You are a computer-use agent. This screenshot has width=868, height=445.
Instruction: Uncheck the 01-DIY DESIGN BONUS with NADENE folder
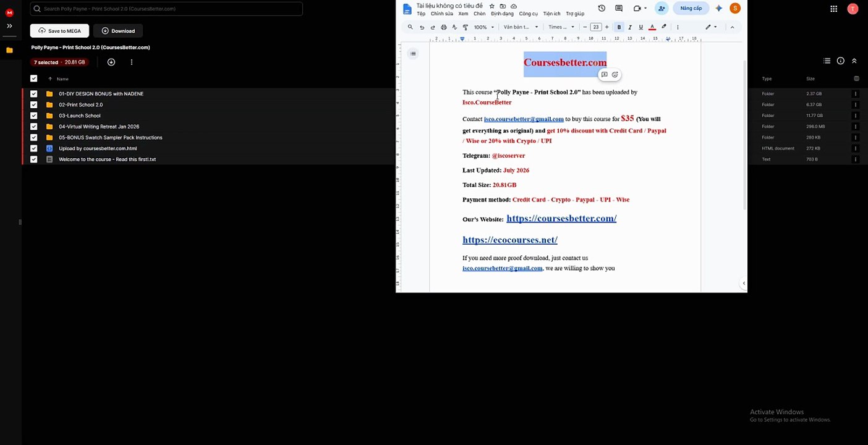pyautogui.click(x=33, y=94)
